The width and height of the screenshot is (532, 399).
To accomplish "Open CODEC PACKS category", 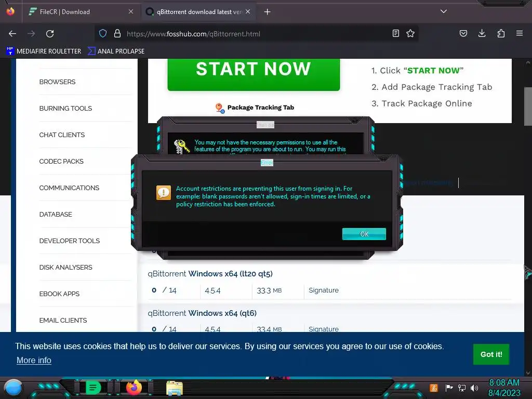I will point(61,161).
